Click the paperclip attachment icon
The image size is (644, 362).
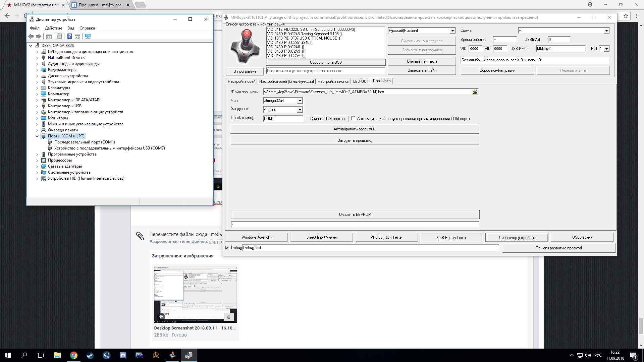(140, 236)
